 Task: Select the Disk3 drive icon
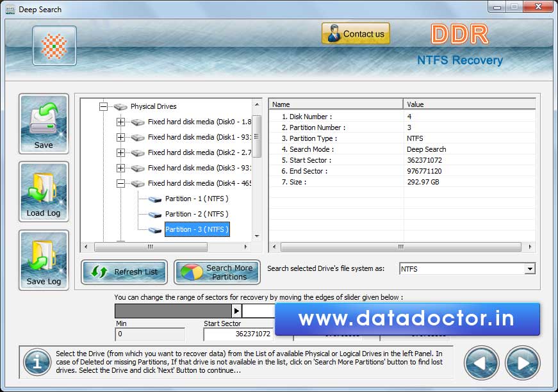(138, 168)
